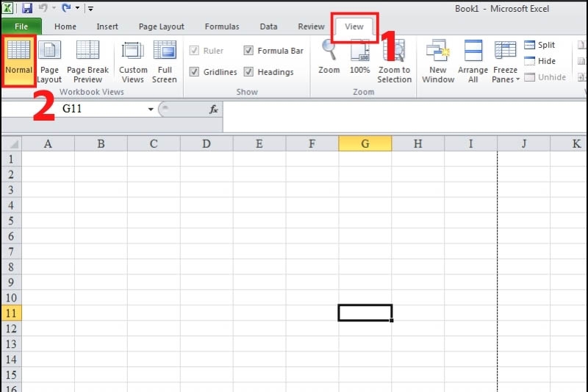Go to the Formulas tab
Image resolution: width=588 pixels, height=392 pixels.
pyautogui.click(x=222, y=26)
